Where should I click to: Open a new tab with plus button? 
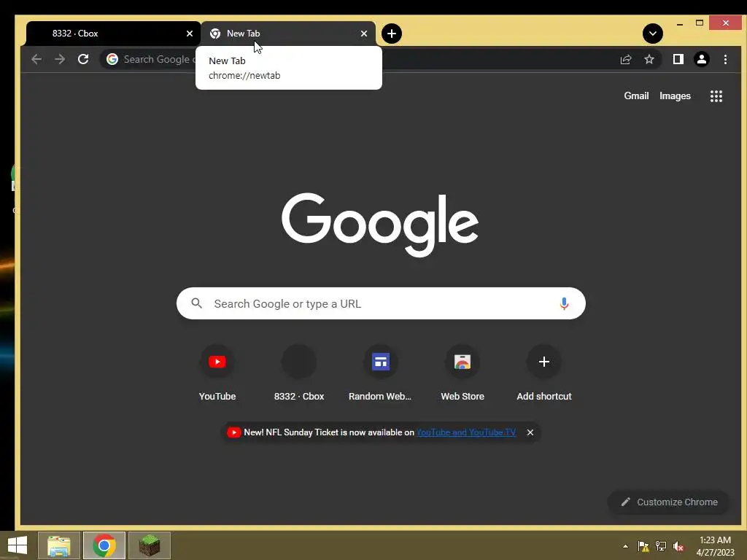pyautogui.click(x=392, y=34)
